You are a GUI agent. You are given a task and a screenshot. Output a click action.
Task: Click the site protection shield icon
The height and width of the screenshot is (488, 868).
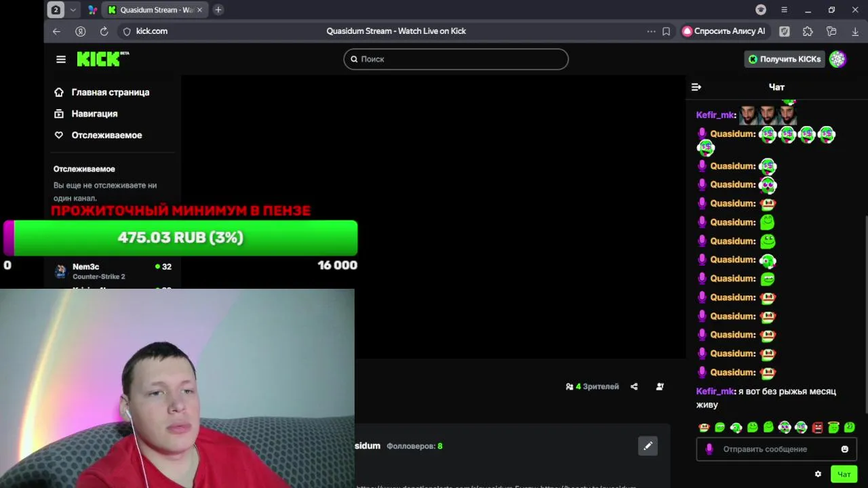pos(126,31)
